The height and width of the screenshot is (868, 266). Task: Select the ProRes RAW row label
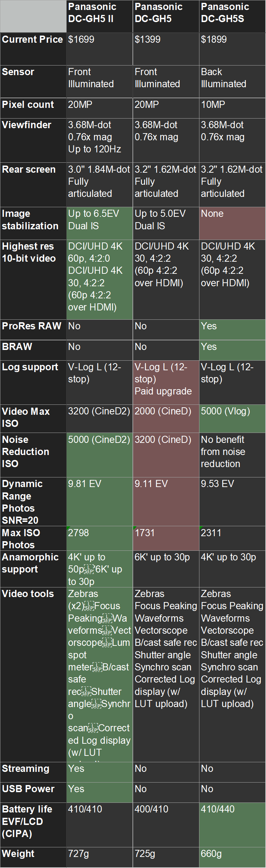point(33,329)
